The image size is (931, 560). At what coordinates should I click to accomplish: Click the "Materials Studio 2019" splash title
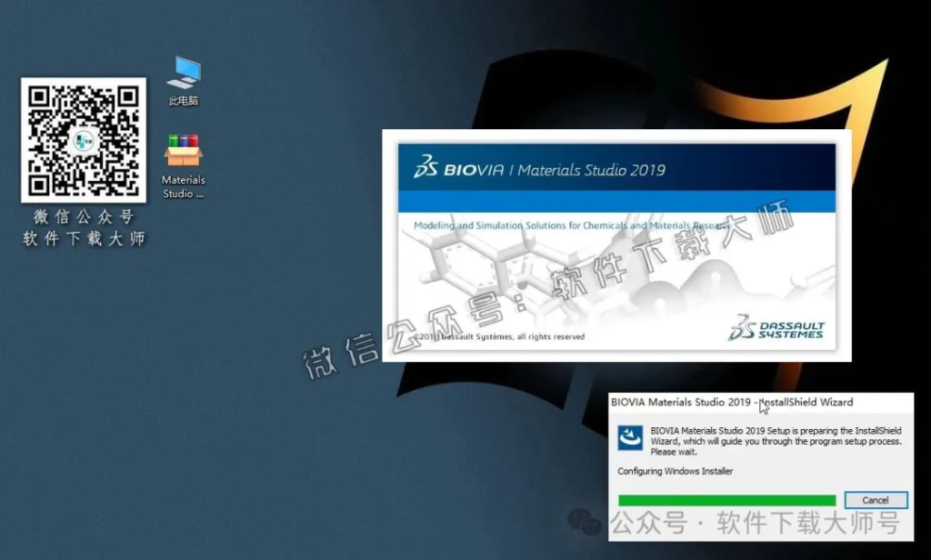[591, 170]
